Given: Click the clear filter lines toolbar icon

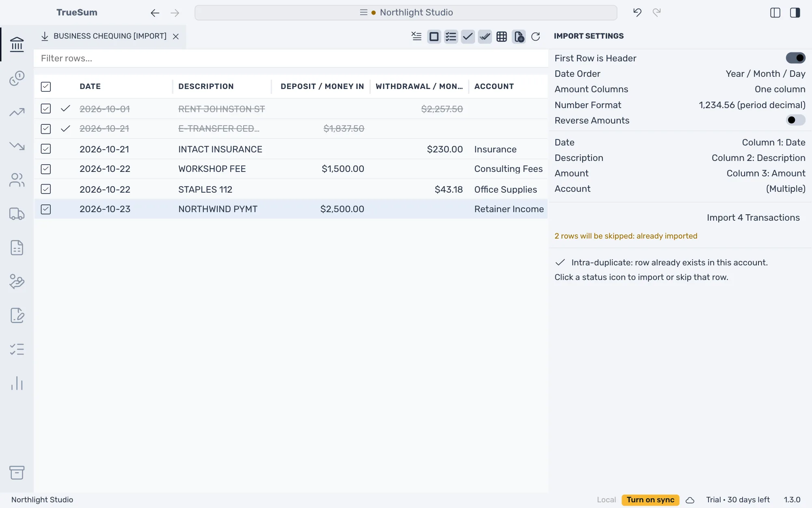Looking at the screenshot, I should pyautogui.click(x=417, y=36).
